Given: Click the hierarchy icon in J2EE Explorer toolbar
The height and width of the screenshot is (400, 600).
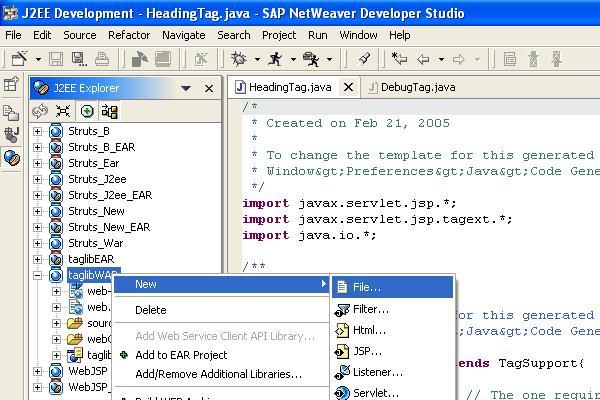Looking at the screenshot, I should (x=110, y=111).
